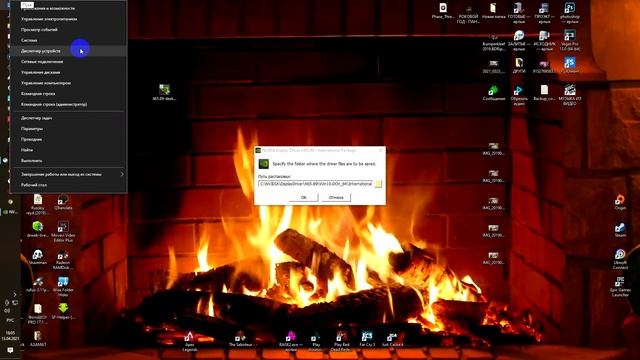
Task: Select the ГОТОВЫЕ shortcut icon
Action: coord(519,13)
